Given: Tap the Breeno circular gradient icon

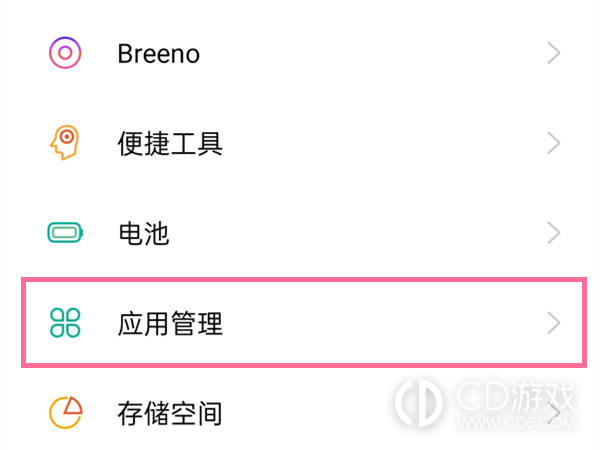Looking at the screenshot, I should point(65,53).
